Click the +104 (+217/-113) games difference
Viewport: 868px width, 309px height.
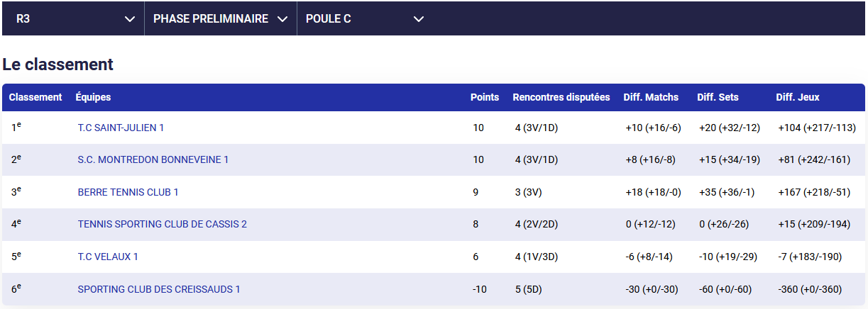click(x=817, y=128)
